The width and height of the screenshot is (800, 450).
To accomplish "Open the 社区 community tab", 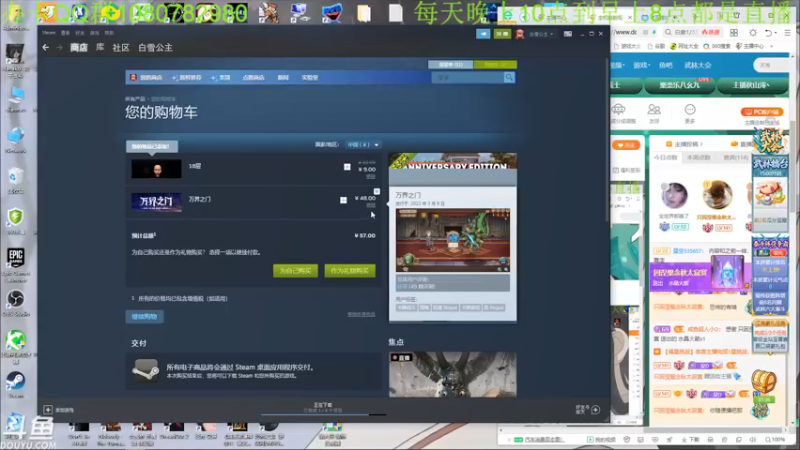I will coord(121,47).
